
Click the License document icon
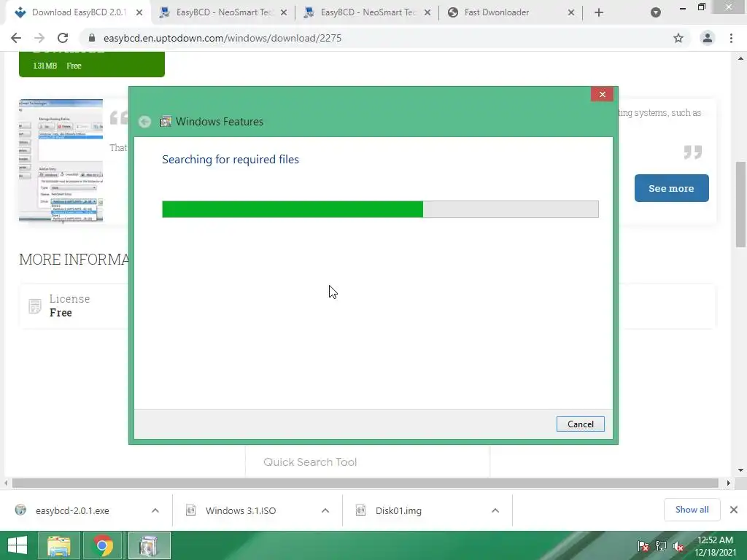[x=35, y=306]
